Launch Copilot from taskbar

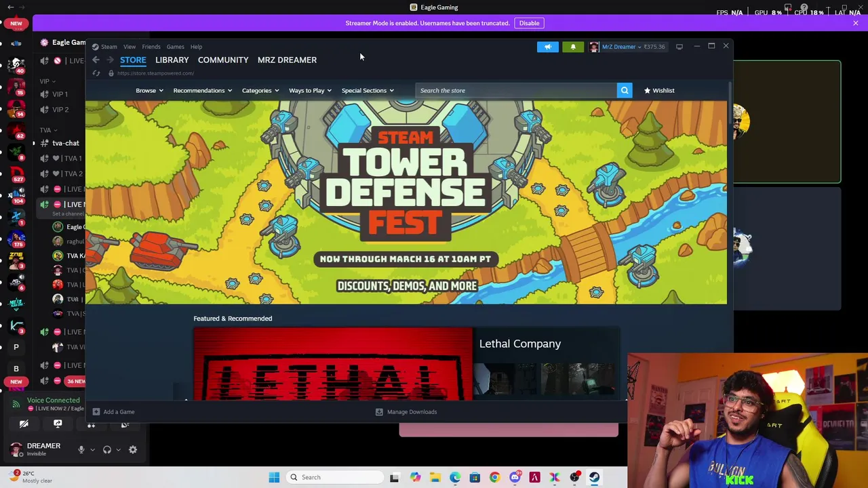[415, 477]
